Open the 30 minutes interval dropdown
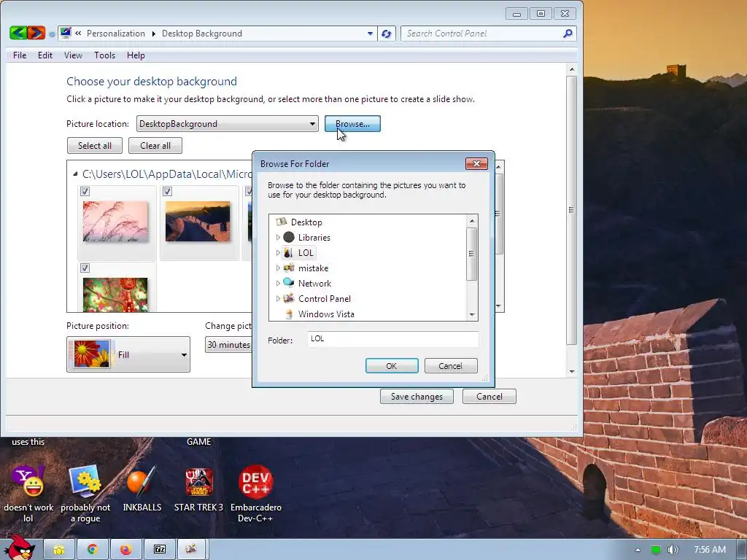The width and height of the screenshot is (747, 560). [228, 345]
